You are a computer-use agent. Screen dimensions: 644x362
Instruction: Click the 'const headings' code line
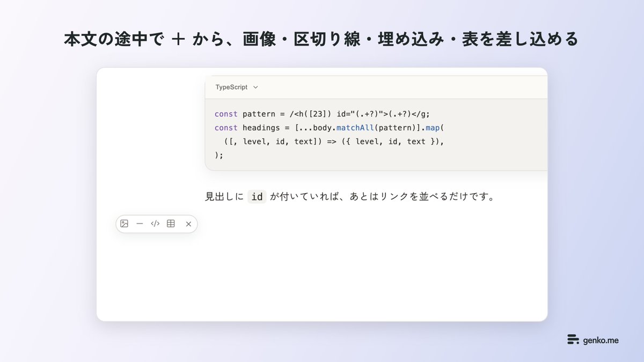pyautogui.click(x=330, y=128)
